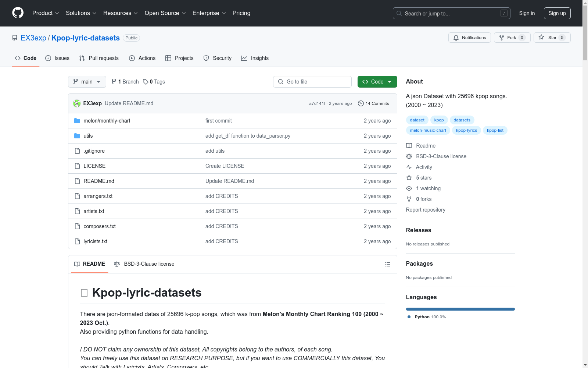Image resolution: width=588 pixels, height=368 pixels.
Task: Switch to the Actions tab
Action: (x=142, y=58)
